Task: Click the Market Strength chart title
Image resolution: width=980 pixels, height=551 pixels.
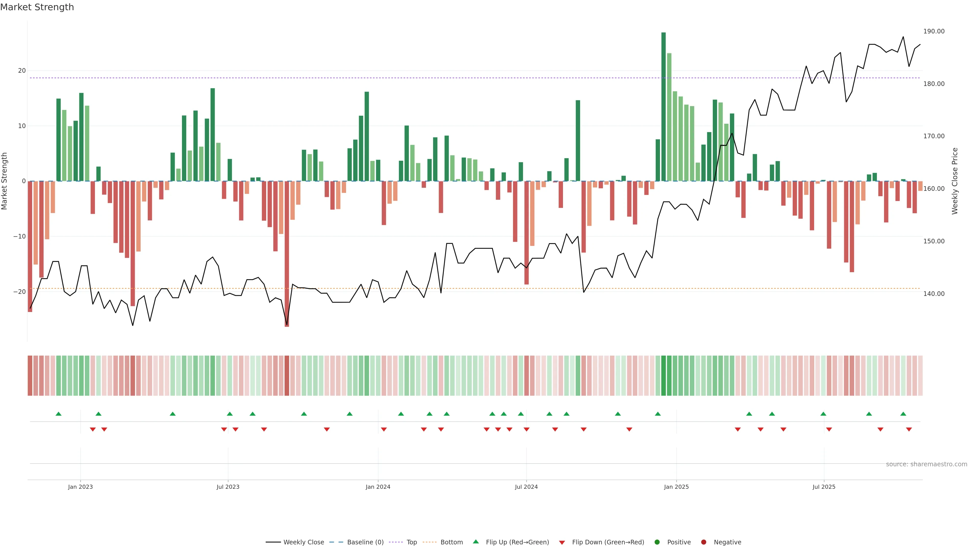Action: pyautogui.click(x=37, y=7)
